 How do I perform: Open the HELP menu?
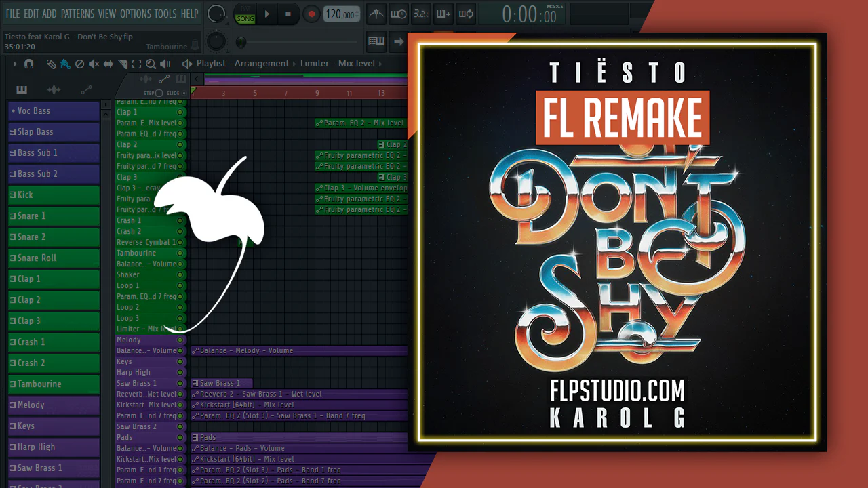coord(190,14)
